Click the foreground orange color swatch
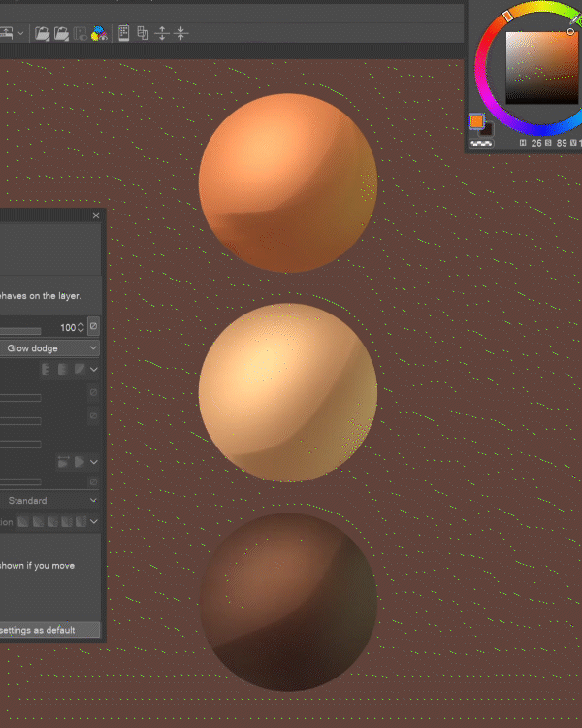This screenshot has height=728, width=582. 476,121
